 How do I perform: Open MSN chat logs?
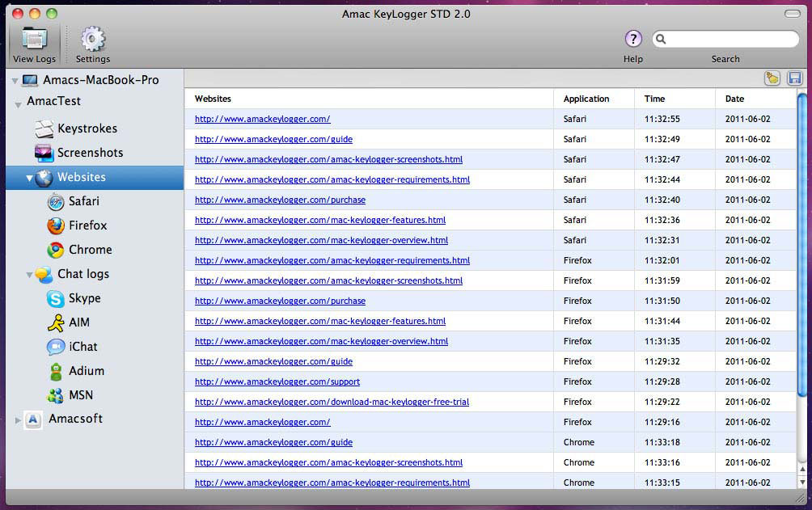(56, 395)
